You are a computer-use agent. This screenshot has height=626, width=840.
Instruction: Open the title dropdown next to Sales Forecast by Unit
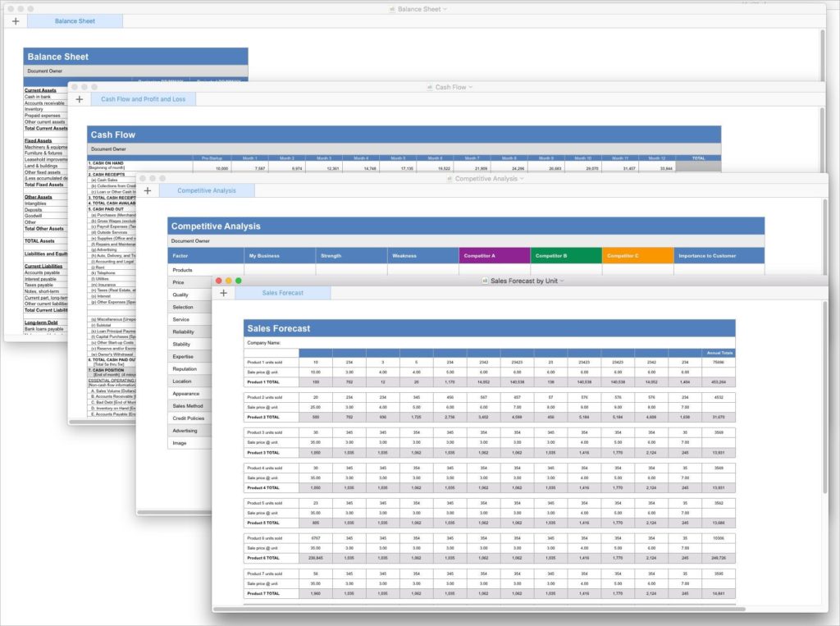coord(562,280)
